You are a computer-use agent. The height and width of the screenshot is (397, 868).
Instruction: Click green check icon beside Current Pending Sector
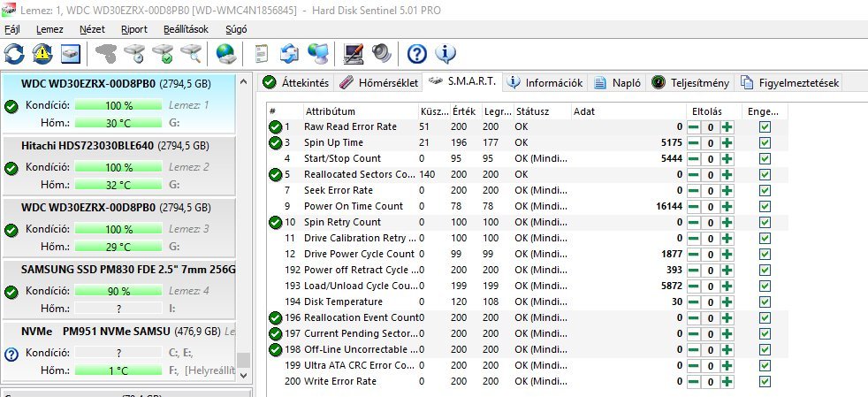pos(275,334)
